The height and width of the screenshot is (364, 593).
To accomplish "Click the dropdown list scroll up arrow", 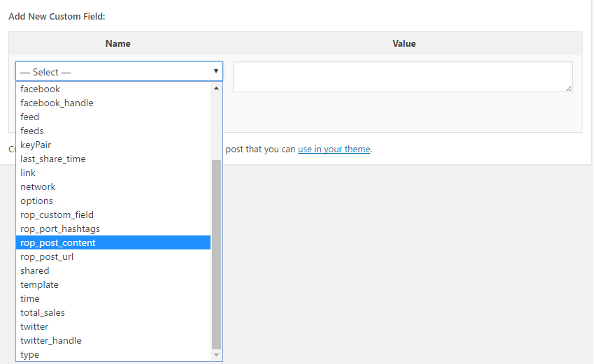I will (x=217, y=88).
